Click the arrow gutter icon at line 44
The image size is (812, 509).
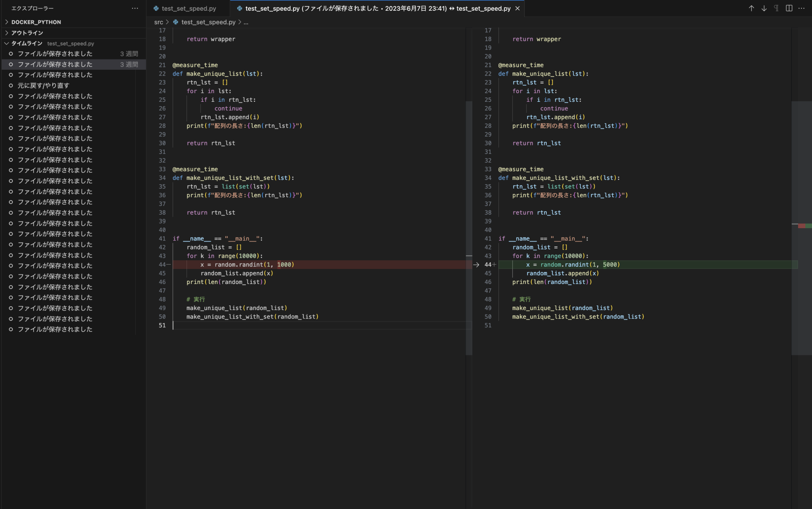[476, 265]
